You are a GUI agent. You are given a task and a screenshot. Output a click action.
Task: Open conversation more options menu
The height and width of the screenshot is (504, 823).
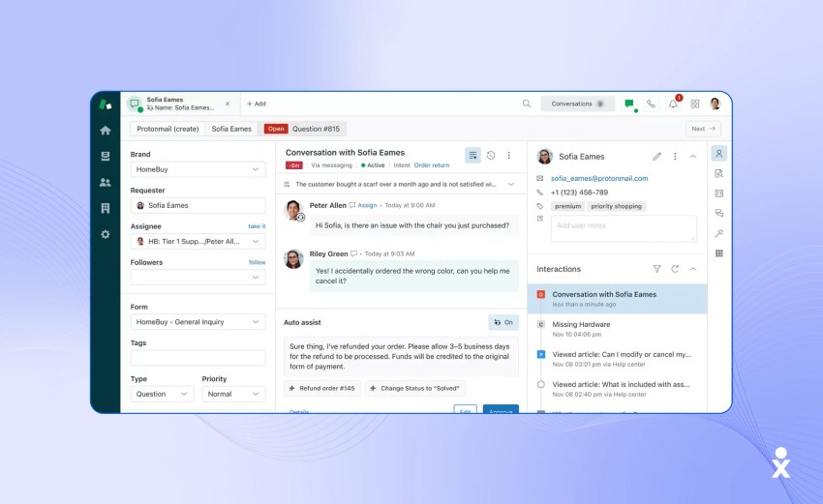click(x=508, y=155)
